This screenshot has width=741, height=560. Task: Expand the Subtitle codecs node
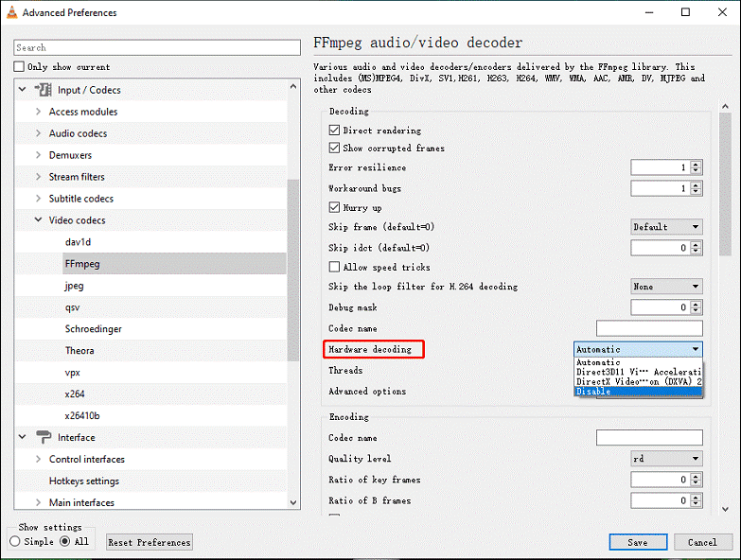[x=38, y=199]
